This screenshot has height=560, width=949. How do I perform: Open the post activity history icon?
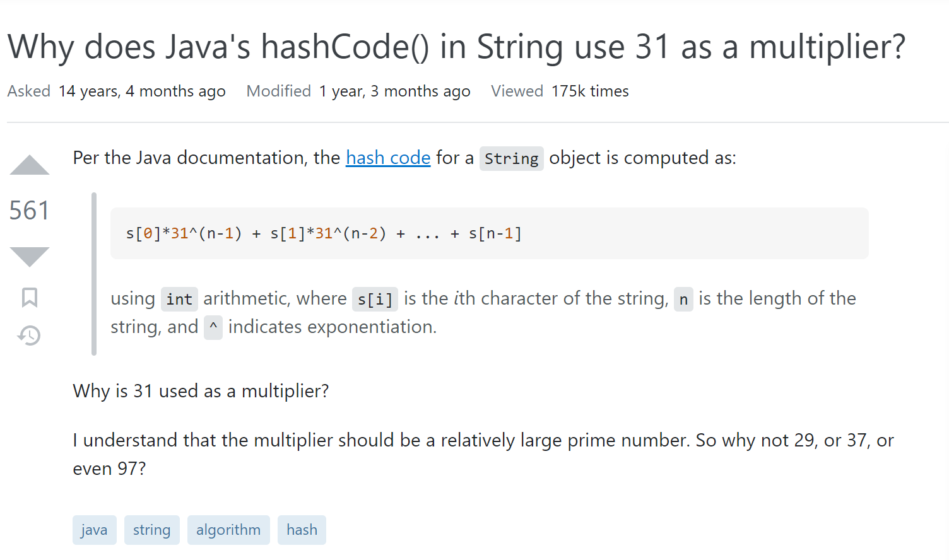tap(30, 335)
